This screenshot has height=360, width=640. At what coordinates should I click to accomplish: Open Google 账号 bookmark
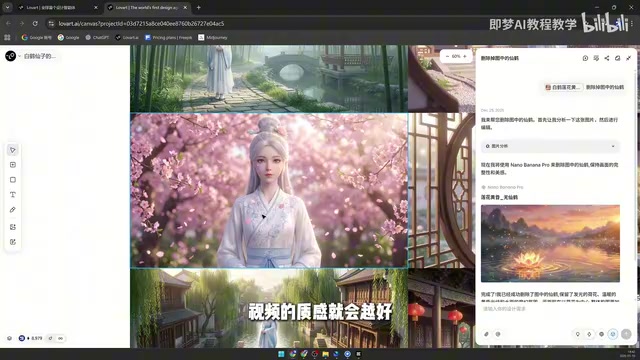click(37, 37)
